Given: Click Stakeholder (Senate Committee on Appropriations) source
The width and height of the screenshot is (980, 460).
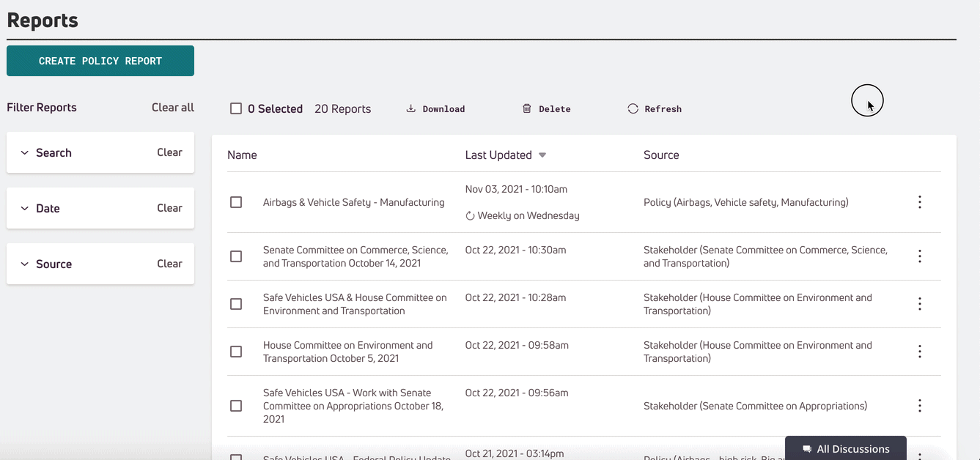Looking at the screenshot, I should pyautogui.click(x=755, y=406).
